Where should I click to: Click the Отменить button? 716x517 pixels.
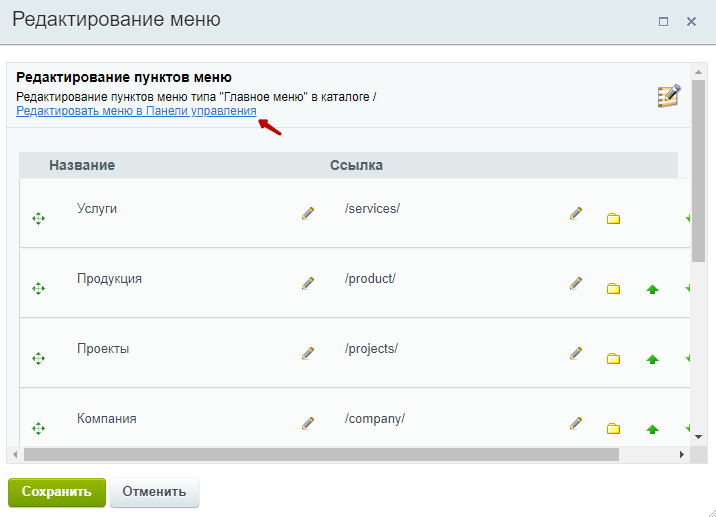[154, 492]
